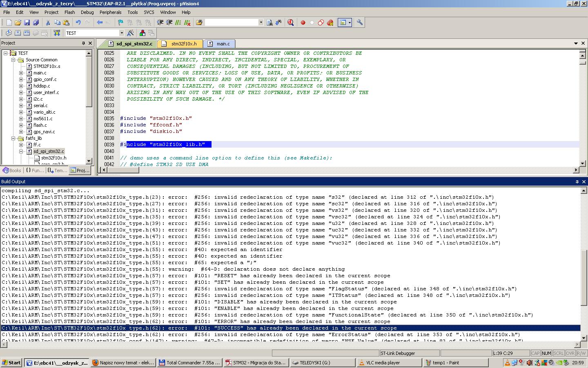Build the target files with the Build icon
588x368 pixels.
18,33
